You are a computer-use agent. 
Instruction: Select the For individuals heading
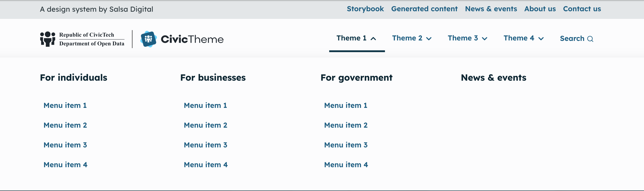pos(74,78)
